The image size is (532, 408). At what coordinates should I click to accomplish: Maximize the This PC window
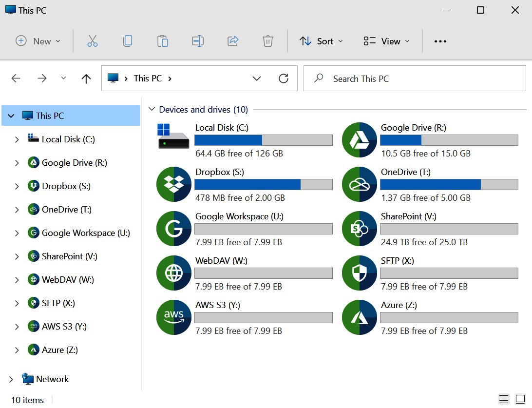tap(480, 10)
